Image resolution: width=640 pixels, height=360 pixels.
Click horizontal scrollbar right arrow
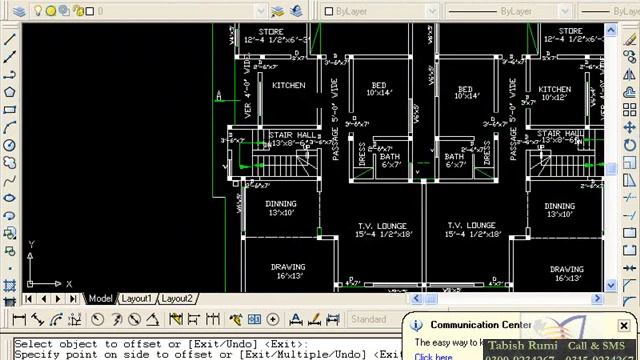coord(597,299)
